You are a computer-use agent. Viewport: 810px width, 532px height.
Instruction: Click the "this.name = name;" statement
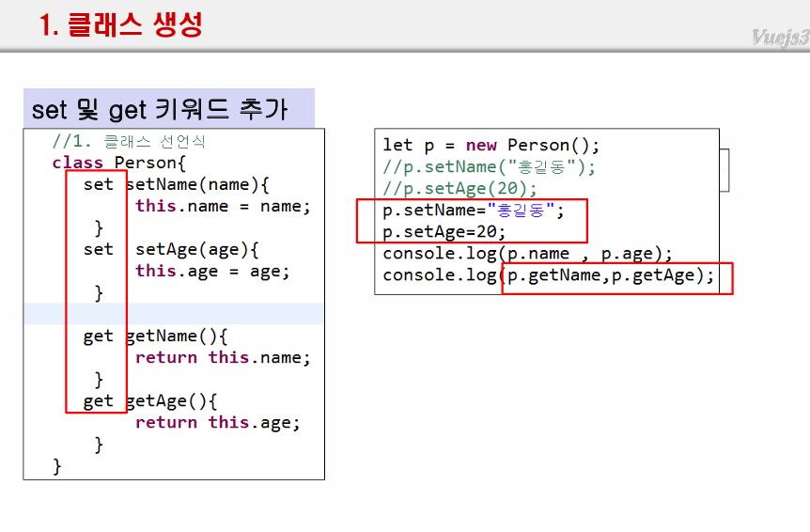coord(223,206)
